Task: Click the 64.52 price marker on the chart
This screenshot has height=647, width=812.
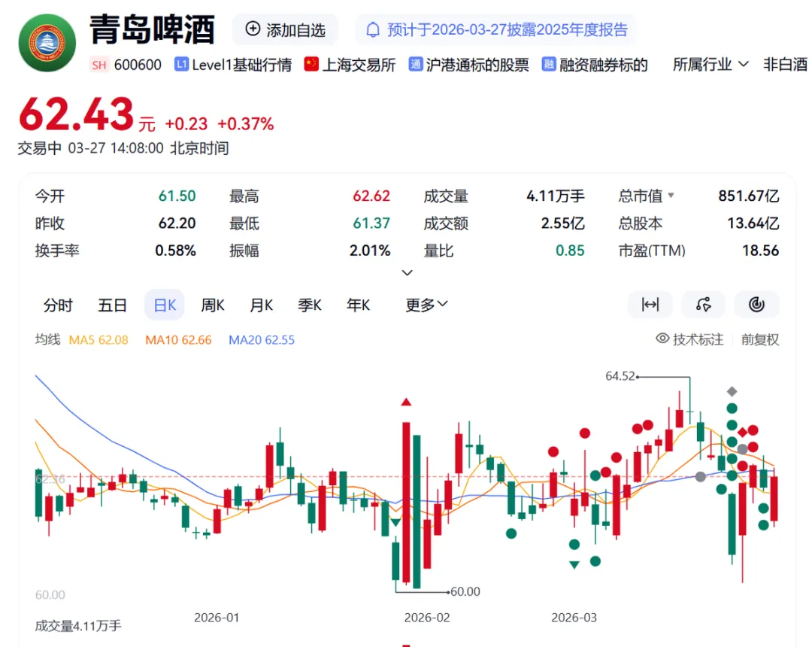Action: tap(621, 376)
